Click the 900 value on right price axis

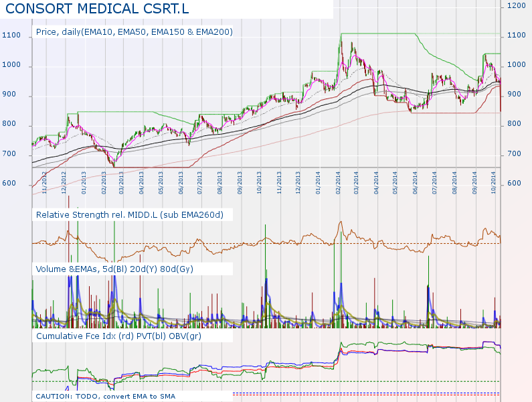tap(514, 94)
